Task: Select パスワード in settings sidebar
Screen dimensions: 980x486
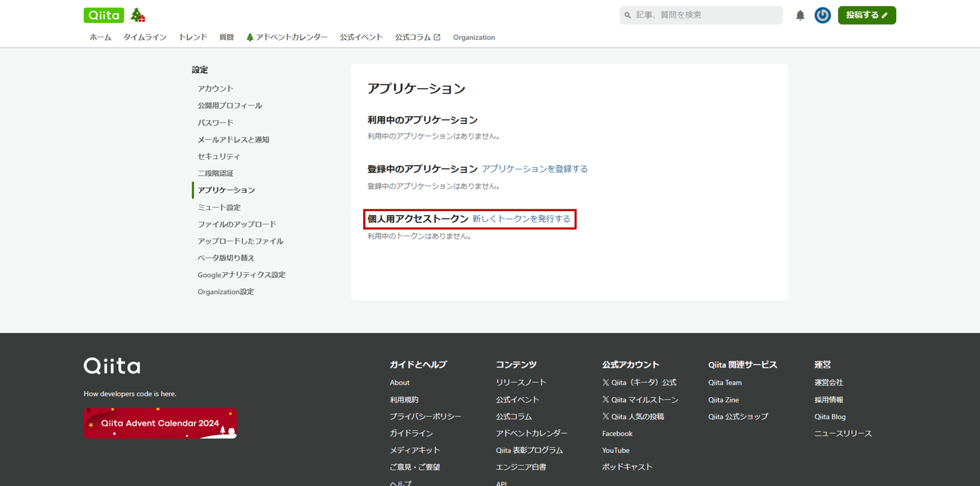Action: pos(216,123)
